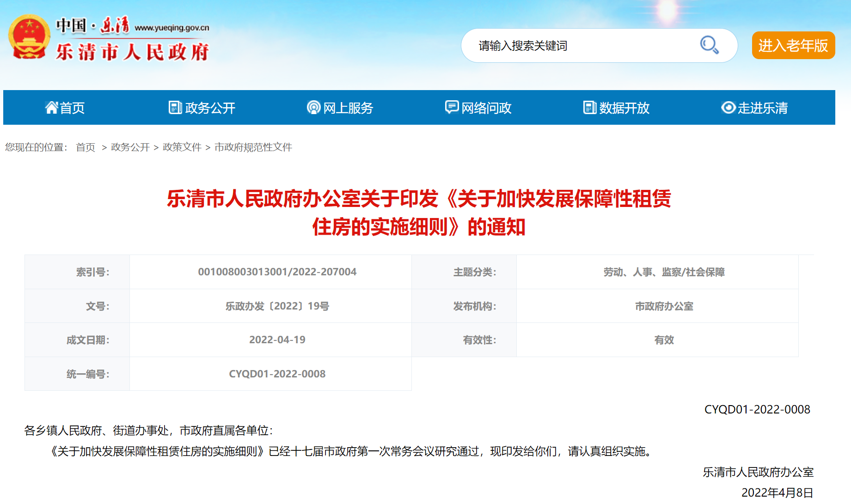Click the 市政府规范性文件 breadcrumb link
Screen dimensions: 851x504
pyautogui.click(x=253, y=147)
